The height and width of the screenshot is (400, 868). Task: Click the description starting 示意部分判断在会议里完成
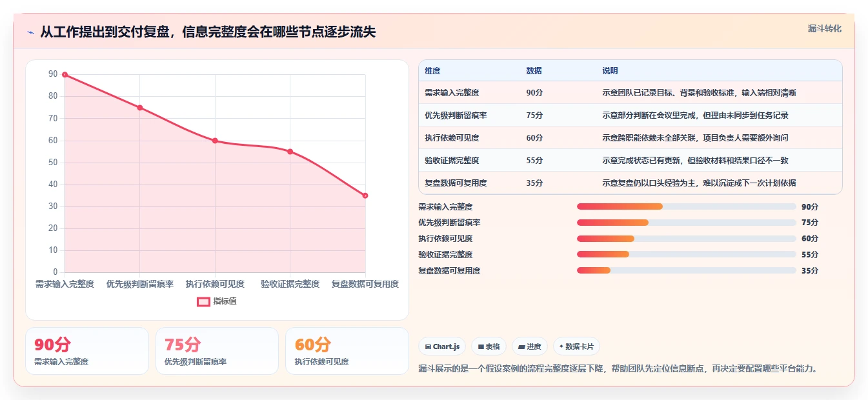pos(695,115)
